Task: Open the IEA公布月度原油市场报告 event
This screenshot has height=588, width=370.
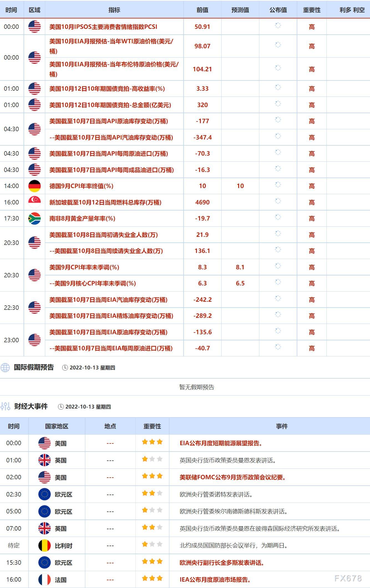Action: (215, 580)
